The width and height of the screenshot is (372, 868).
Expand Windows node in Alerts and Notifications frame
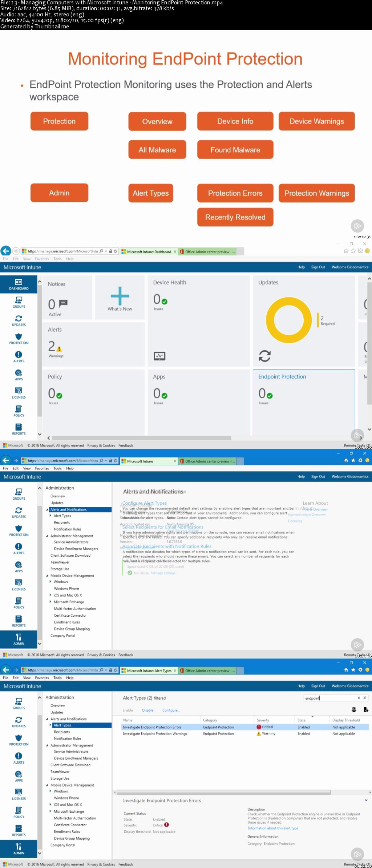[x=50, y=582]
